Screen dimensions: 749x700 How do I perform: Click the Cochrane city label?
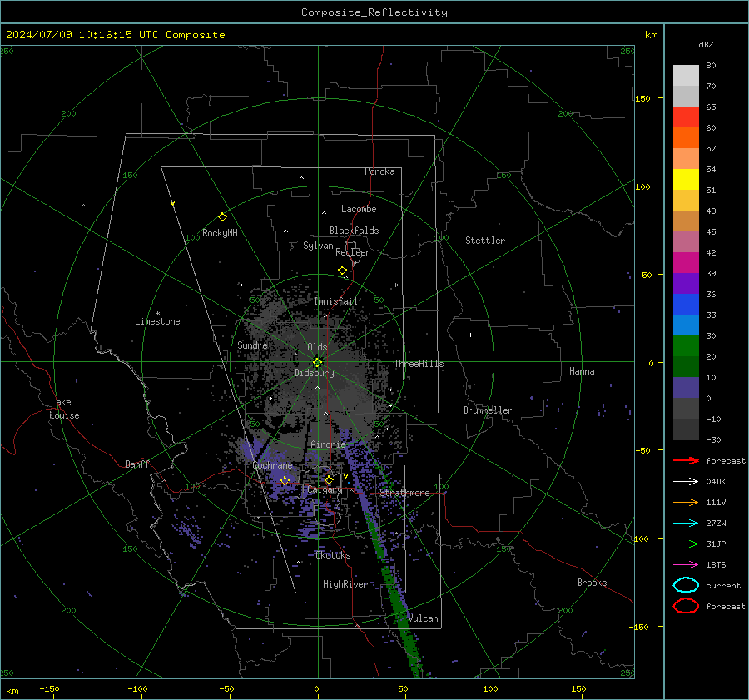click(x=272, y=465)
